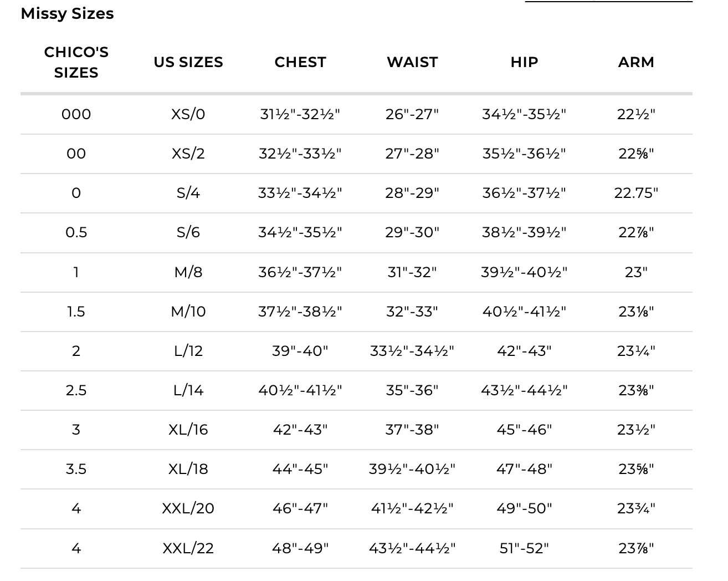Click the US SIZES column header

188,62
